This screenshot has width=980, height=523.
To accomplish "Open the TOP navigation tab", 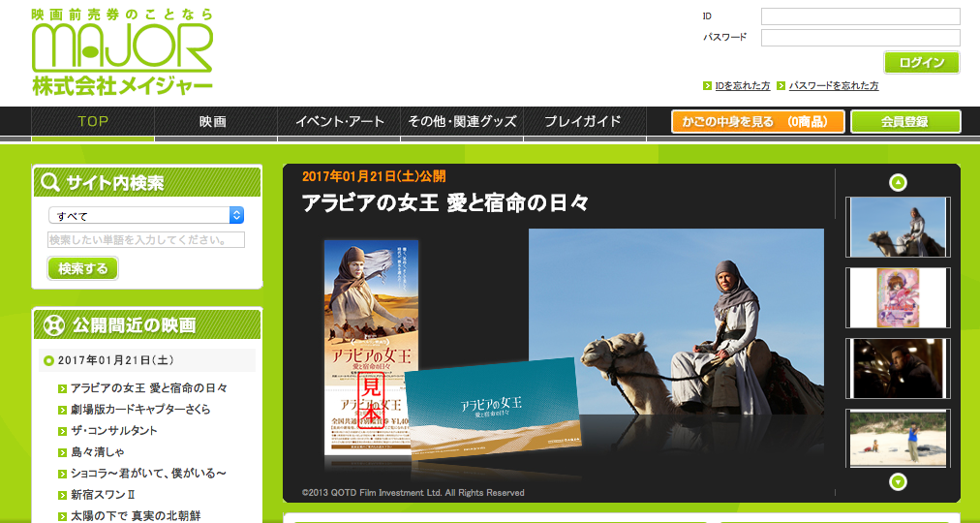I will [93, 121].
